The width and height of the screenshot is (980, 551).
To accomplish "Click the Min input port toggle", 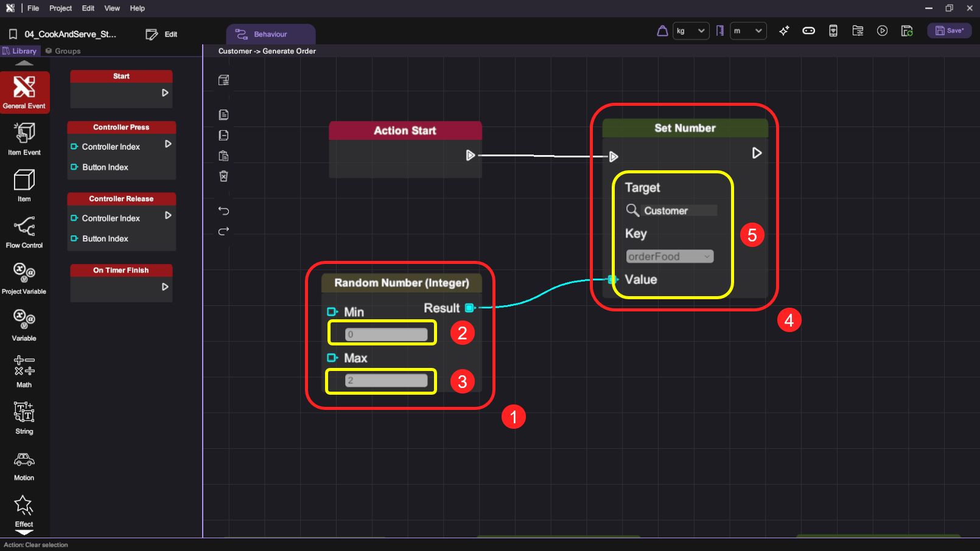I will (332, 312).
